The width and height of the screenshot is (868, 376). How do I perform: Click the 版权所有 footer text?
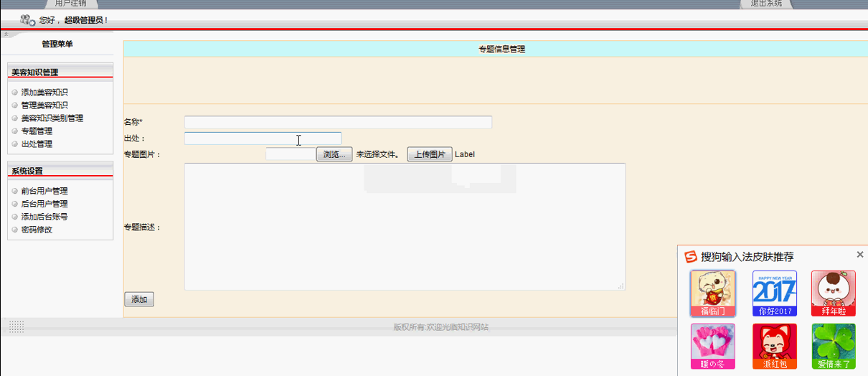pyautogui.click(x=441, y=327)
